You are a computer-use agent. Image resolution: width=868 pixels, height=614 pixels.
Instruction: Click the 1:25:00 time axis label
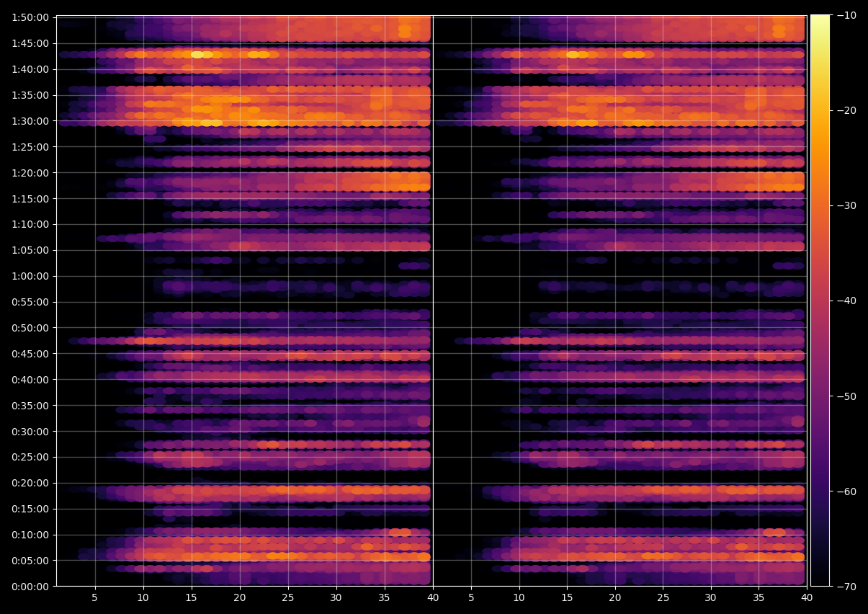coord(30,147)
